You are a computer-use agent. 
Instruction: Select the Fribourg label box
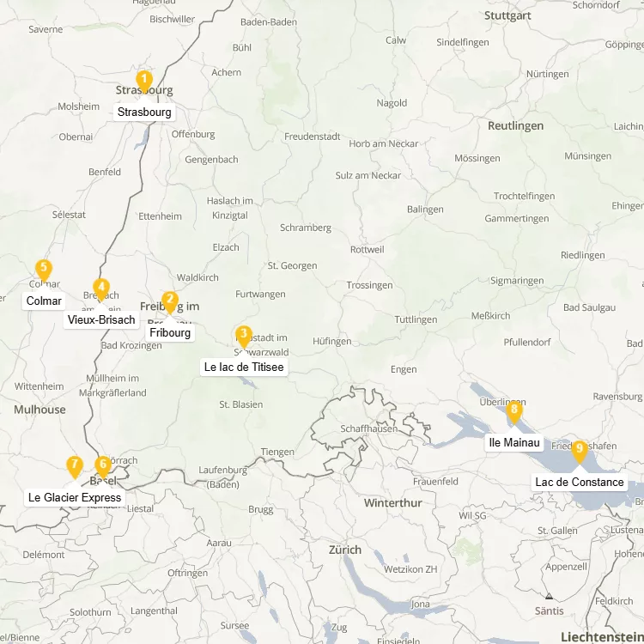170,332
